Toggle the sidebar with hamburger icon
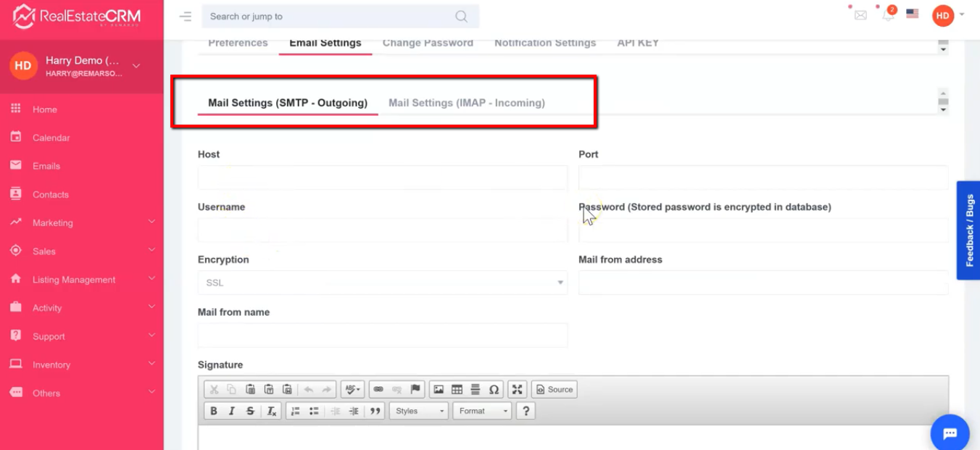This screenshot has height=450, width=980. 186,16
